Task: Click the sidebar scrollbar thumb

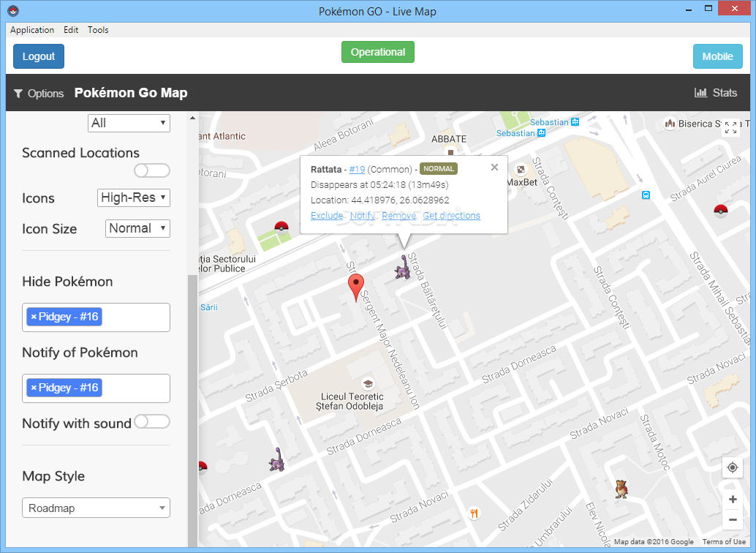Action: [192, 410]
